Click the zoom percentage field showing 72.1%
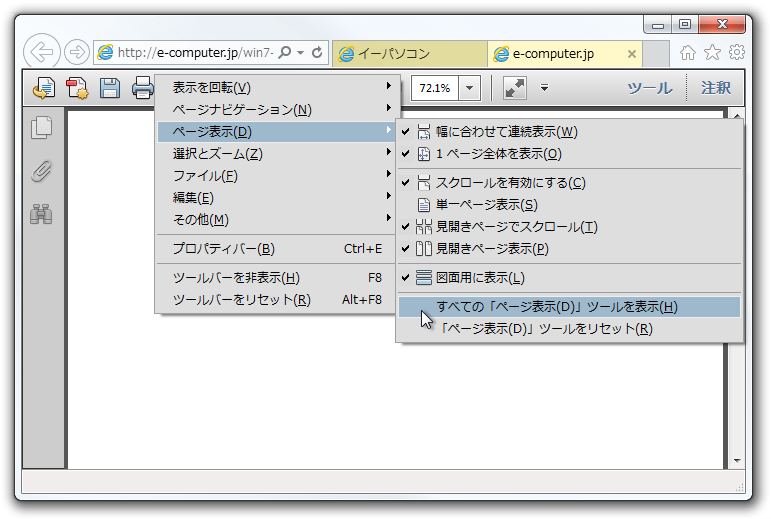Screen dimensions: 771x519 point(434,88)
